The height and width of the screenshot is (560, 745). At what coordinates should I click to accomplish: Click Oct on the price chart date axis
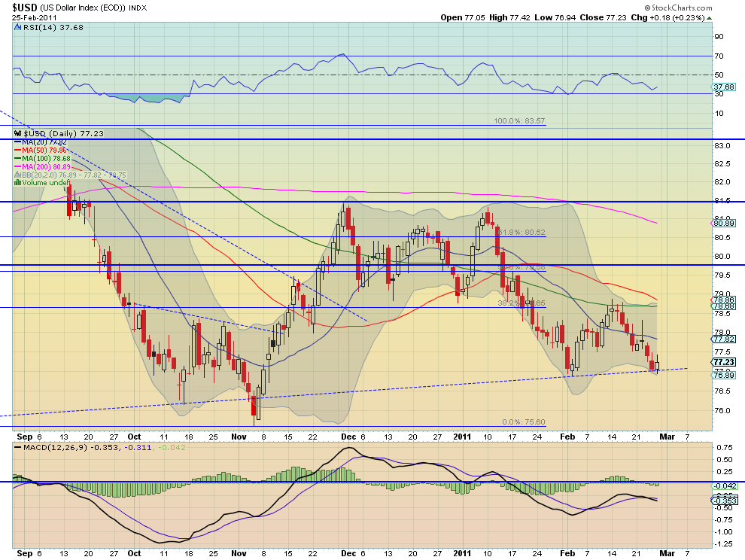click(135, 437)
